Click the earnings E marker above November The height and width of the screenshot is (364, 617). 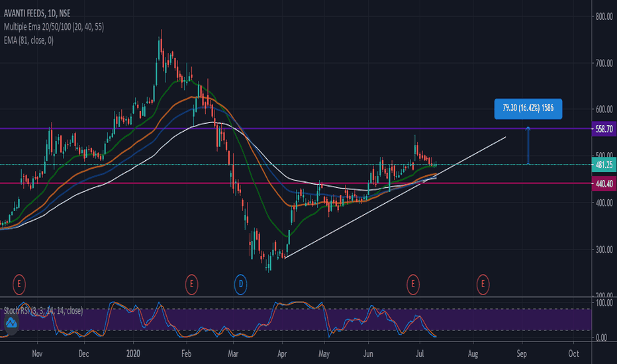coord(19,284)
